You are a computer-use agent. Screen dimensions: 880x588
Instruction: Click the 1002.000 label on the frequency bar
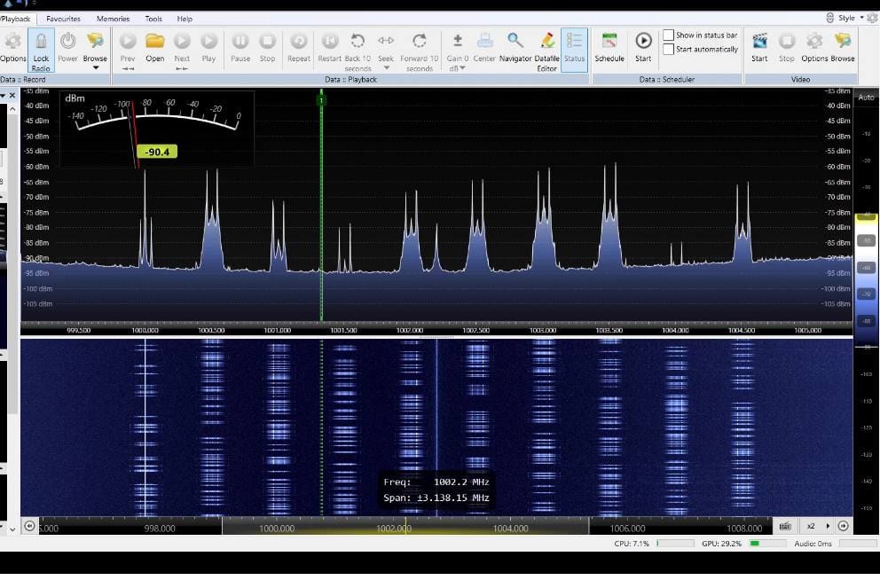(x=393, y=529)
